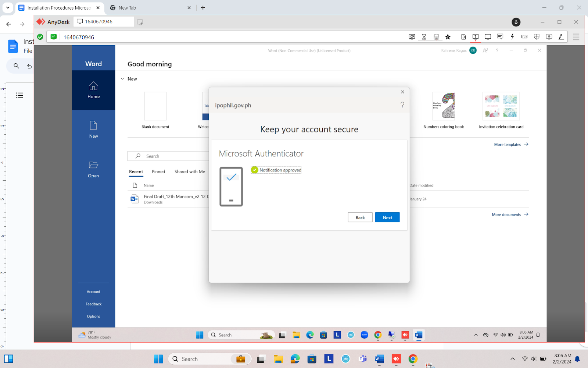Click KR account avatar in Word
Screen dimensions: 588x368
pyautogui.click(x=473, y=50)
